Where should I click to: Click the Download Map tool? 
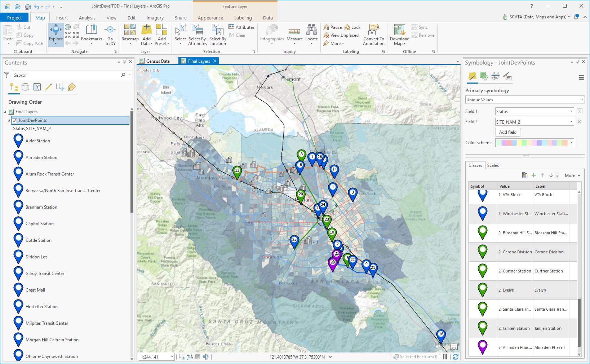click(x=399, y=35)
